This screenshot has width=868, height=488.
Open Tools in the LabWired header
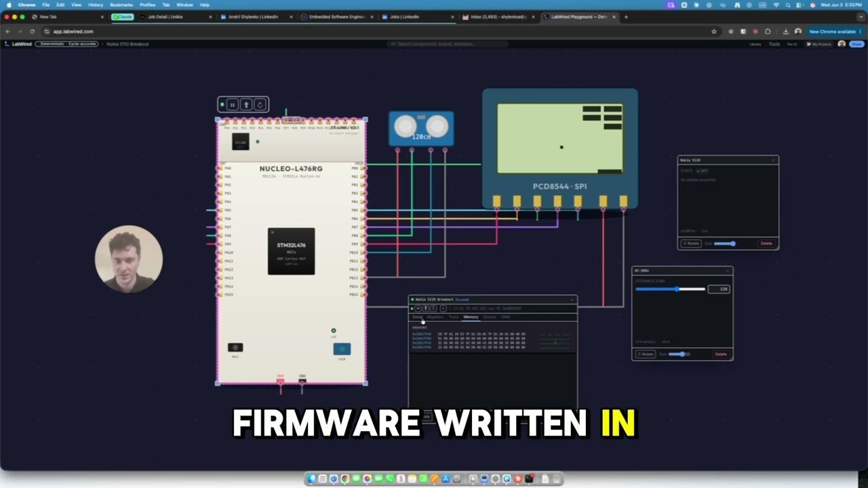(x=774, y=44)
